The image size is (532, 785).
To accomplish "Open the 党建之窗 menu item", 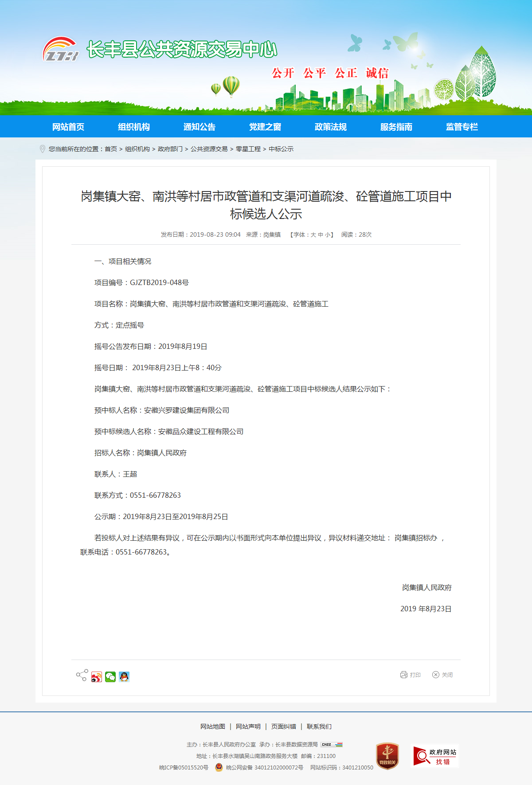I will [265, 127].
